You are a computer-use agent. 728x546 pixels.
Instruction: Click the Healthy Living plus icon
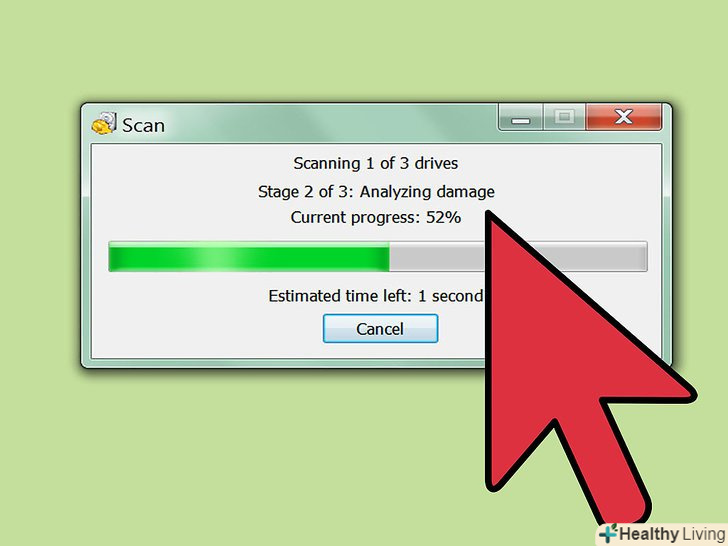point(608,534)
